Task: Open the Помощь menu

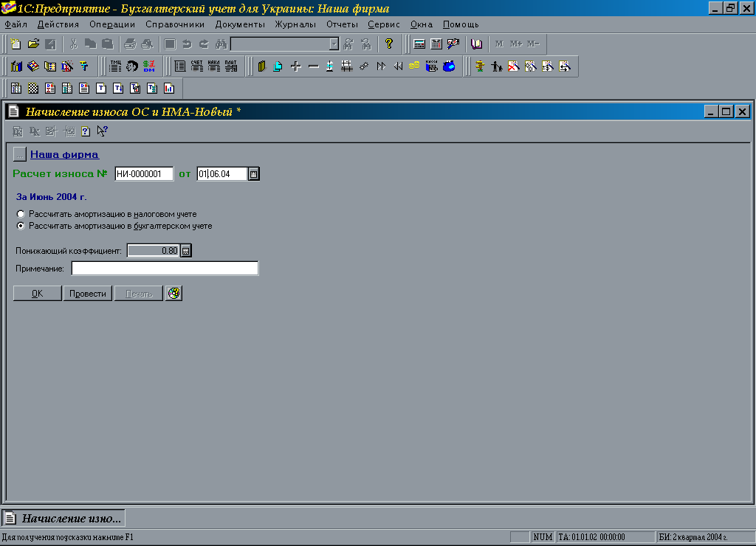Action: (461, 24)
